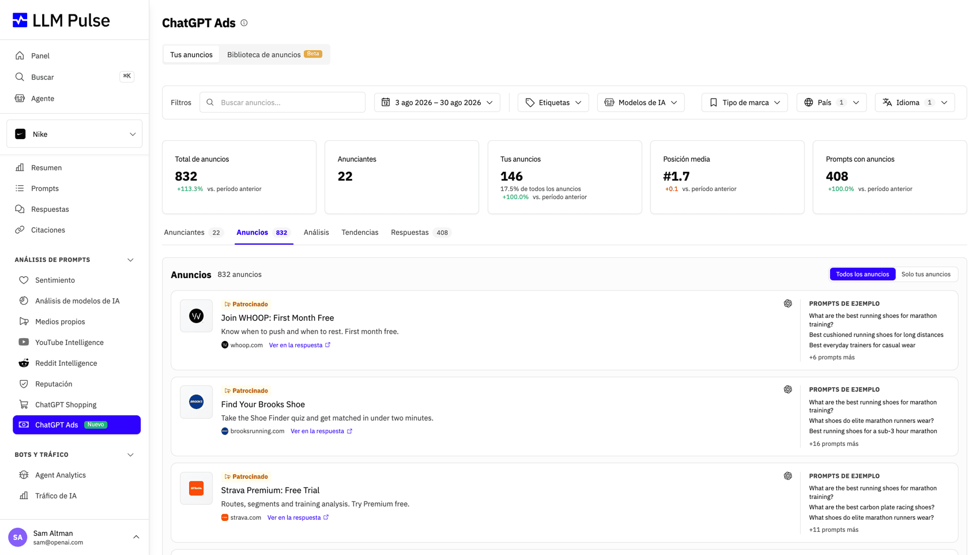Click ChatGPT model icon on Brooks ad
The image size is (980, 555).
click(x=787, y=389)
